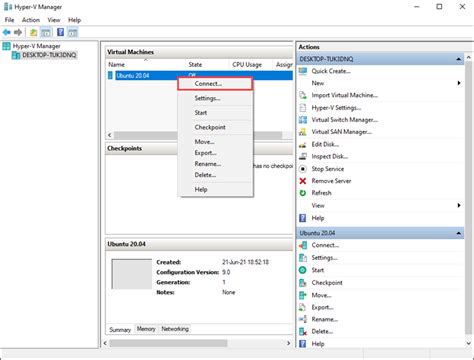
Task: Sort by the State column header
Action: point(207,64)
